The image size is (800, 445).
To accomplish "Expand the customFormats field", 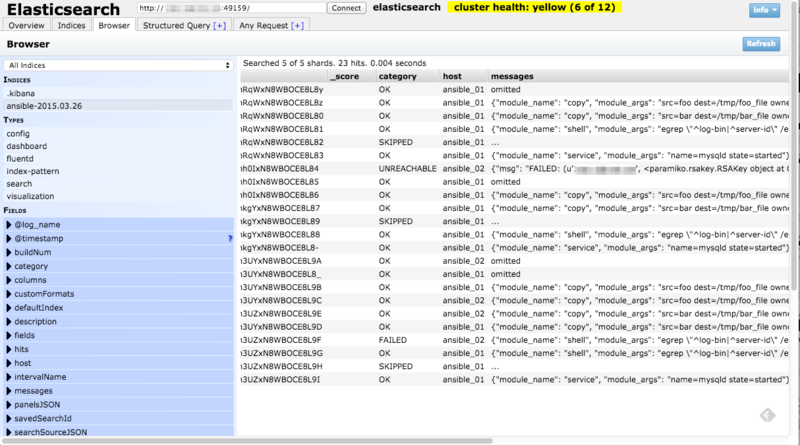I will coord(118,294).
